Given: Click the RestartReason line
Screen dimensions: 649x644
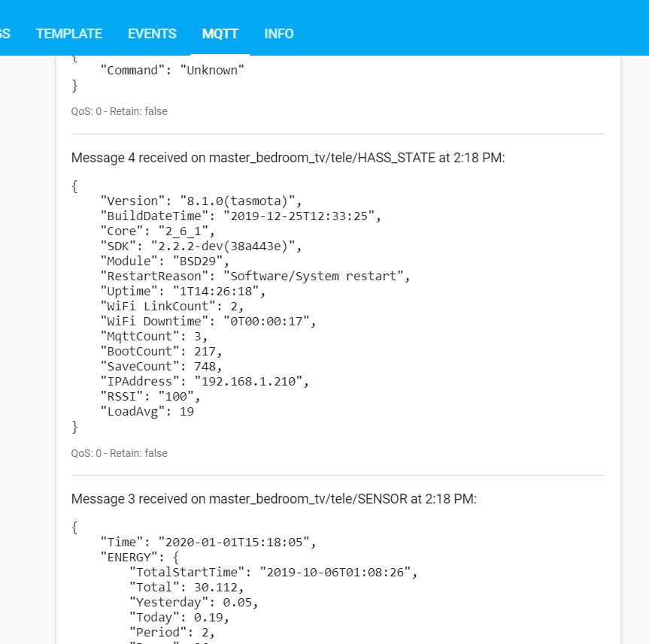Looking at the screenshot, I should [256, 276].
